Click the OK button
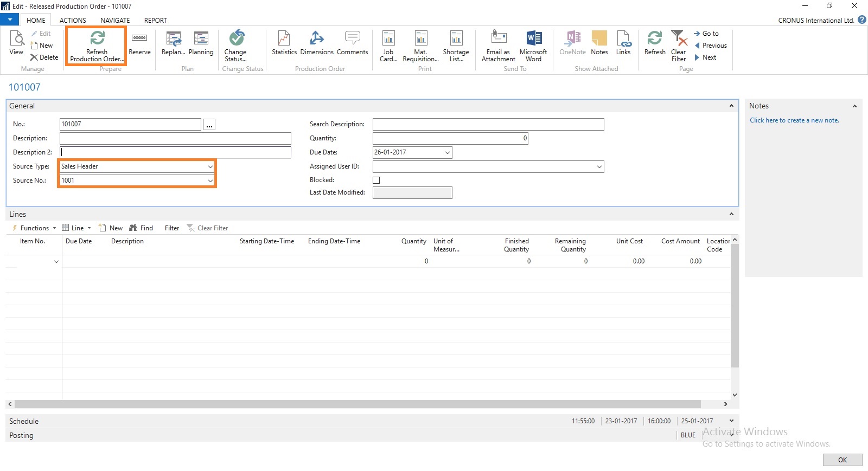The image size is (868, 471). point(842,460)
